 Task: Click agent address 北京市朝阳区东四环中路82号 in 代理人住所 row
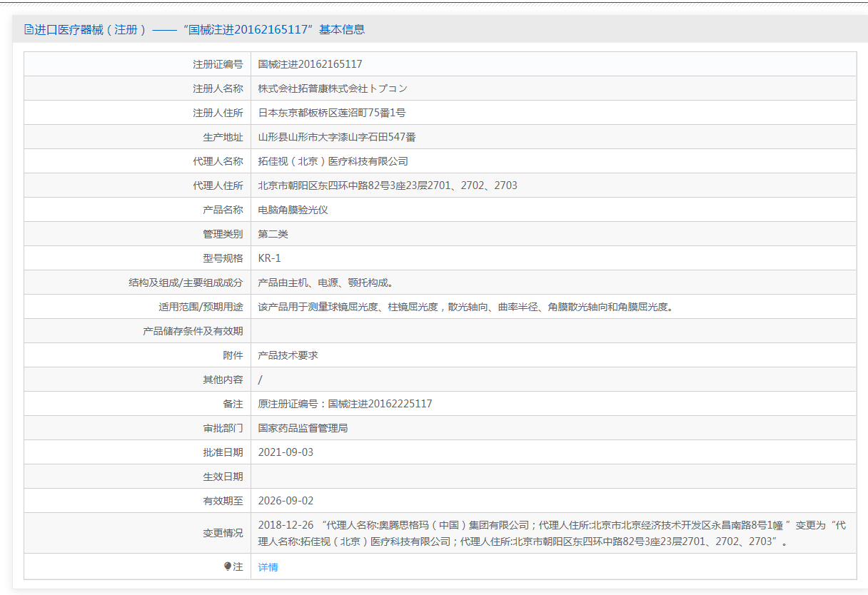tap(388, 185)
